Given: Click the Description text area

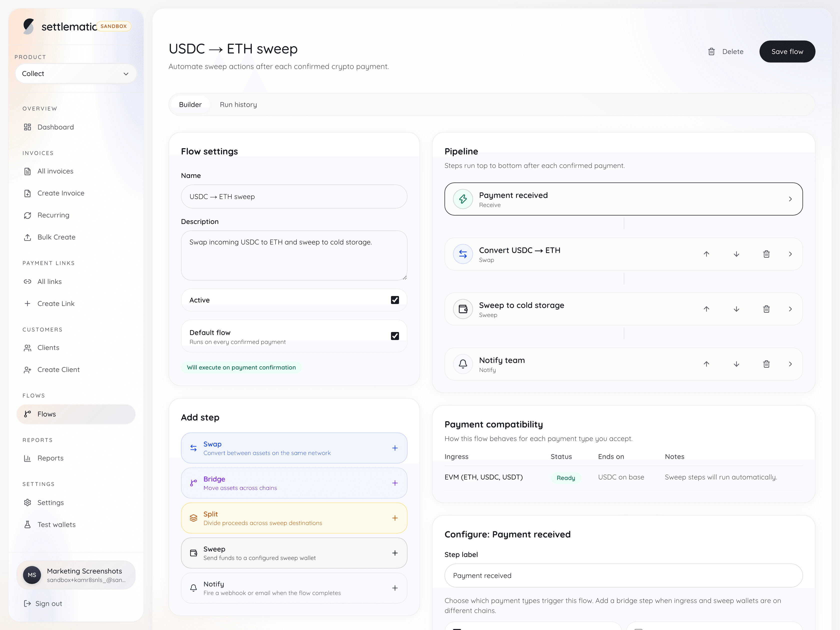Looking at the screenshot, I should point(294,255).
